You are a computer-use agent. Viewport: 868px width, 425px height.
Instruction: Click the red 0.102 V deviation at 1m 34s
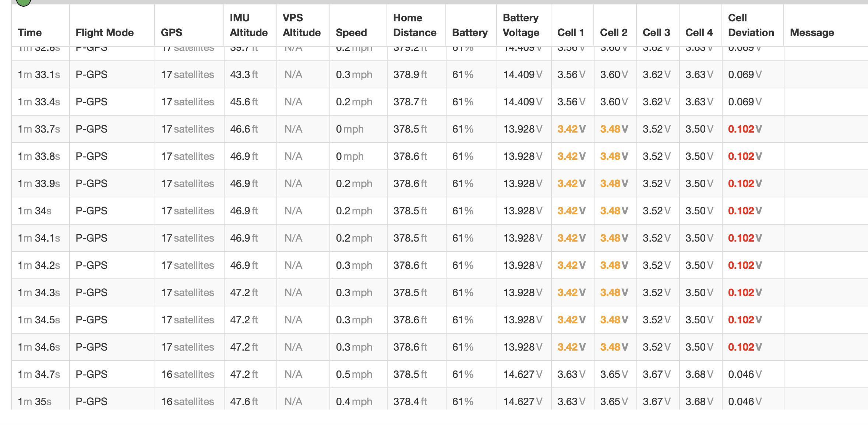point(745,211)
